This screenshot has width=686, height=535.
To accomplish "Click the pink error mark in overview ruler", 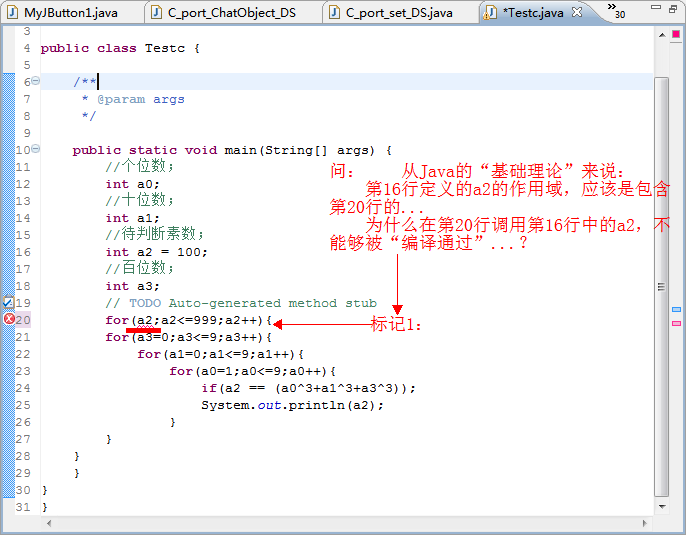I will [677, 323].
